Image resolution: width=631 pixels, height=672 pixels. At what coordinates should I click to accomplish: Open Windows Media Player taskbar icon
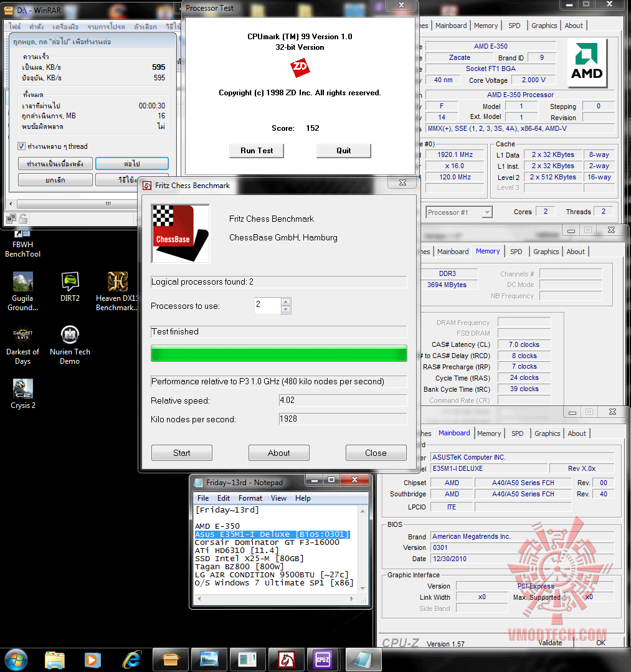pos(92,660)
